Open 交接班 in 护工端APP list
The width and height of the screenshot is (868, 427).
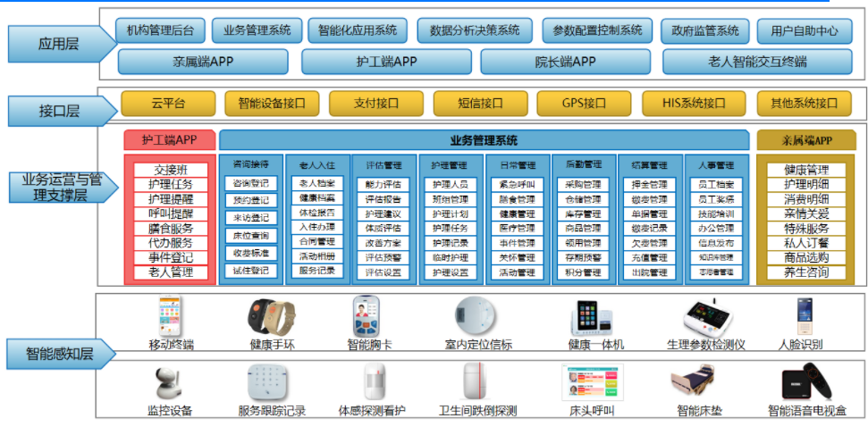tap(170, 169)
